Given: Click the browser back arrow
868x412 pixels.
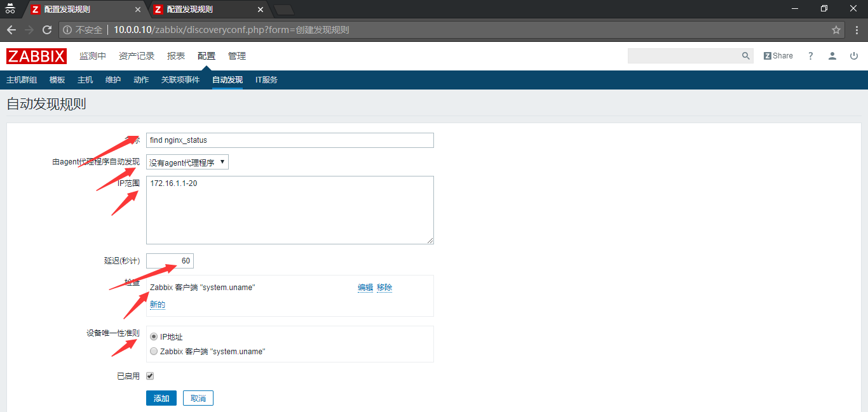Looking at the screenshot, I should (11, 30).
